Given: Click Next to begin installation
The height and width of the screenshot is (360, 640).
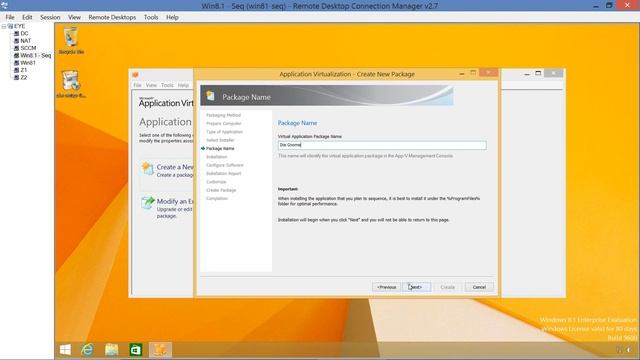Looking at the screenshot, I should (416, 287).
